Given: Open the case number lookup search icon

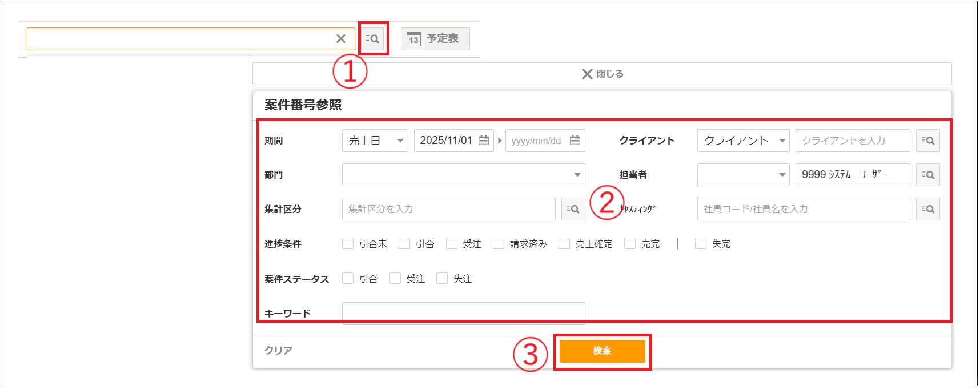Looking at the screenshot, I should pos(373,39).
